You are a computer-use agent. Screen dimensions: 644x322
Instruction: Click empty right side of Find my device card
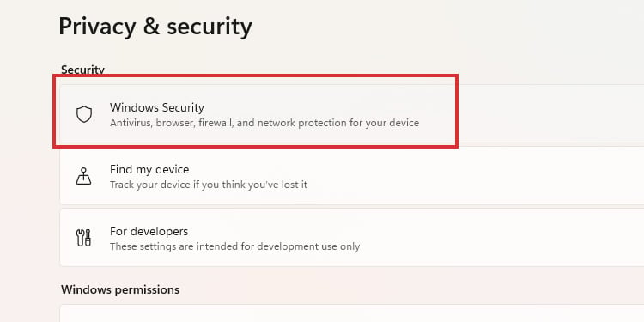(x=534, y=175)
